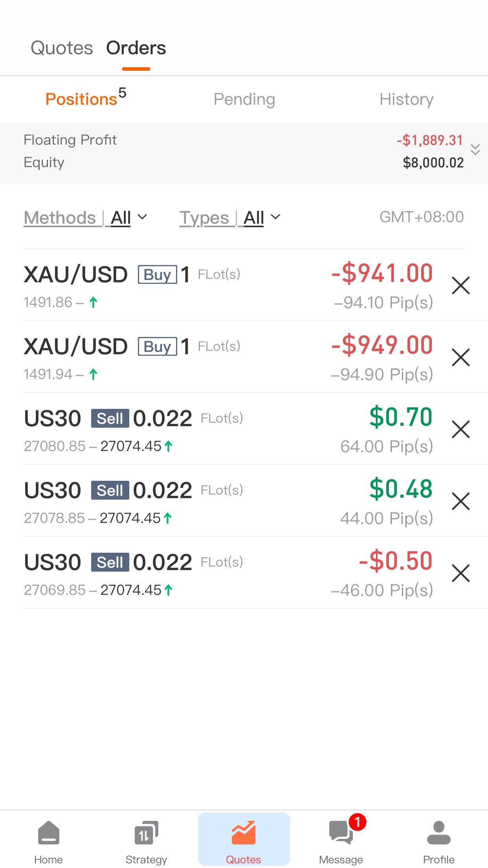This screenshot has width=488, height=868.
Task: Switch to the Quotes header tab
Action: [62, 48]
